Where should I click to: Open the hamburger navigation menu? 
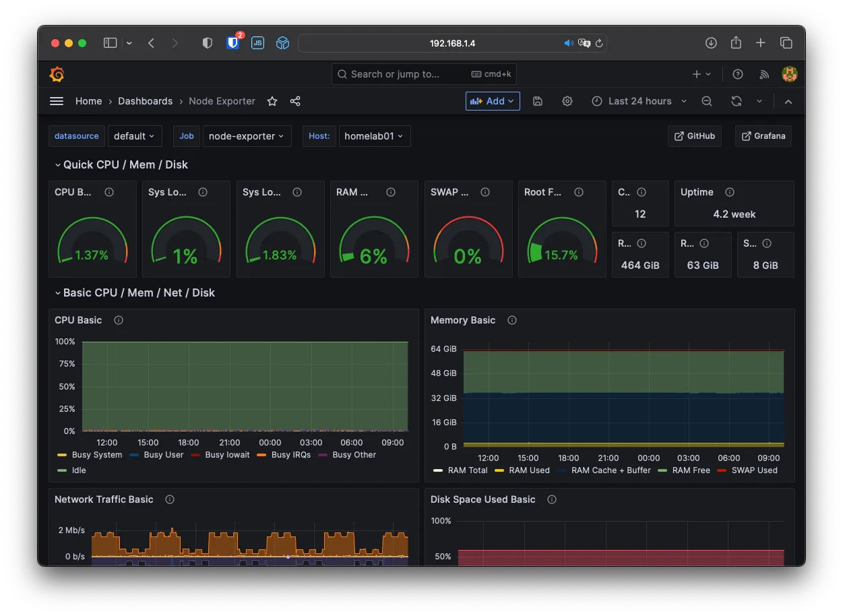[x=57, y=101]
